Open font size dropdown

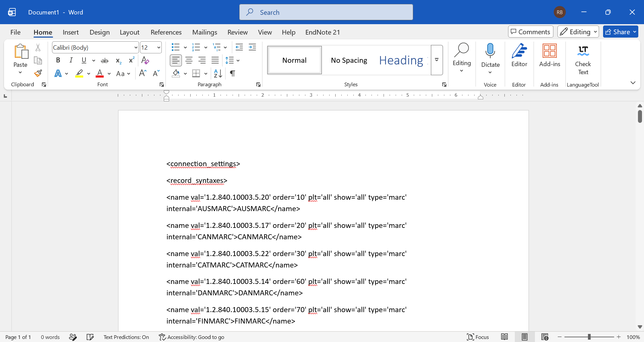click(x=159, y=48)
